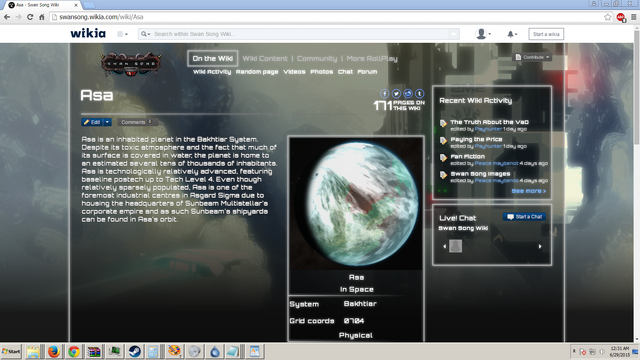Go back with the browser back arrow
Image resolution: width=640 pixels, height=360 pixels.
coord(7,17)
